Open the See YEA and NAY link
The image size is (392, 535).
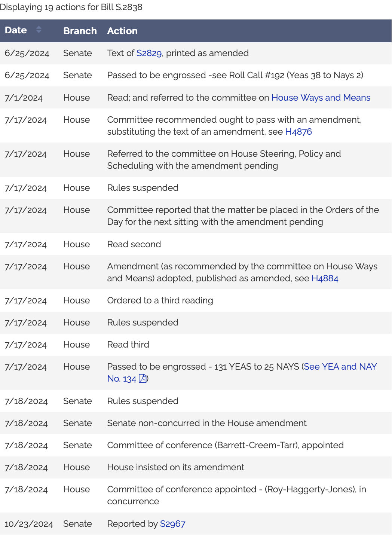click(340, 367)
